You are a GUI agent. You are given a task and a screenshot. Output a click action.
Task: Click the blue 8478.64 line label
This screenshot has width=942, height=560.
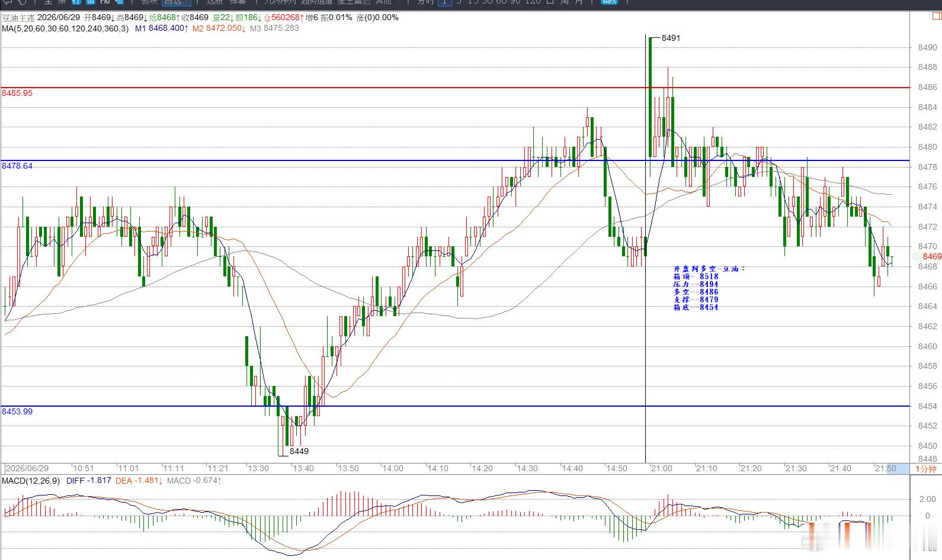pos(17,166)
